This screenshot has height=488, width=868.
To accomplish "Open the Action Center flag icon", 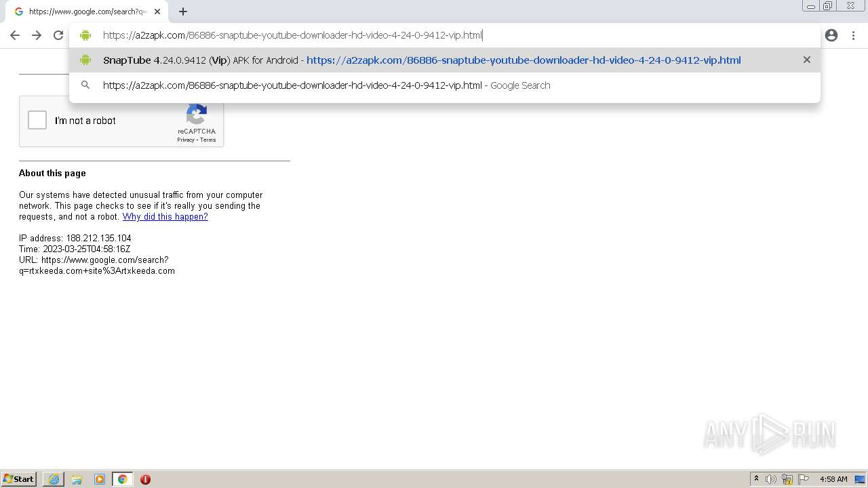I will tap(804, 479).
